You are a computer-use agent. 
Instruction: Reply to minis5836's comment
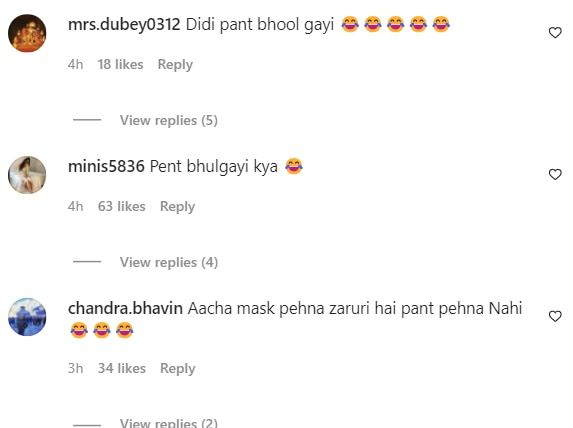pyautogui.click(x=177, y=207)
